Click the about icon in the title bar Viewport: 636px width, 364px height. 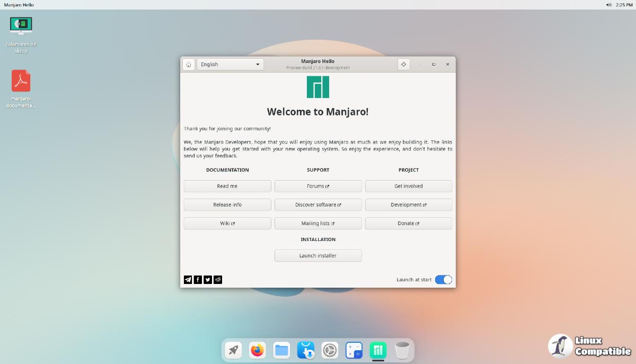point(403,65)
